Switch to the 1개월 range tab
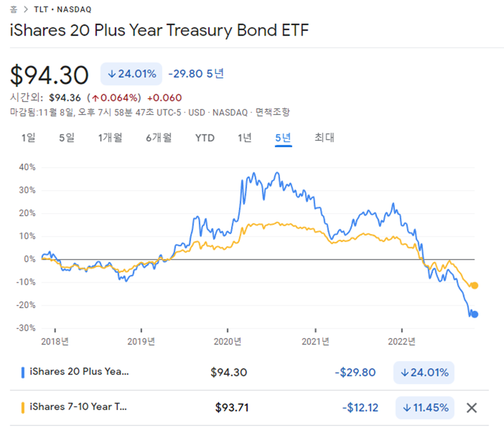504x433 pixels. [x=110, y=138]
